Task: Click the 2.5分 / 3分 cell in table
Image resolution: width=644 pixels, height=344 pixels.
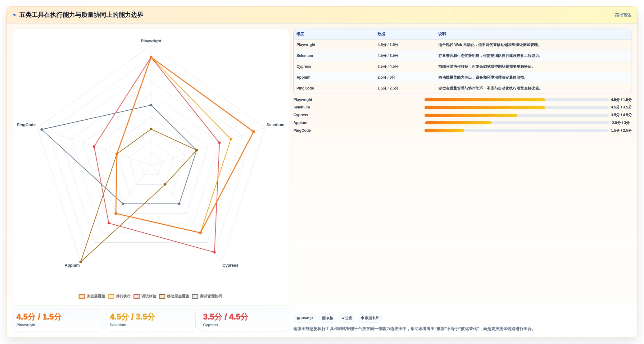Action: (x=386, y=77)
